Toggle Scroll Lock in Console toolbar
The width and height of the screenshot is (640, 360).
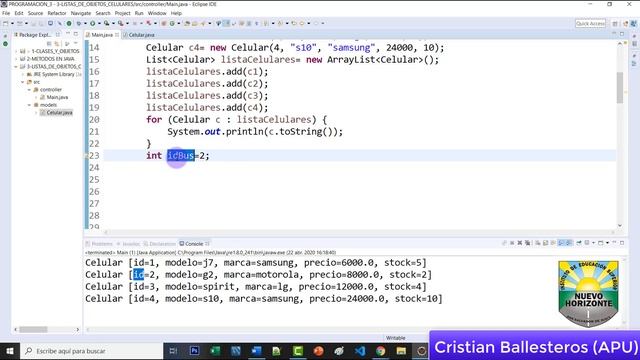coord(545,243)
